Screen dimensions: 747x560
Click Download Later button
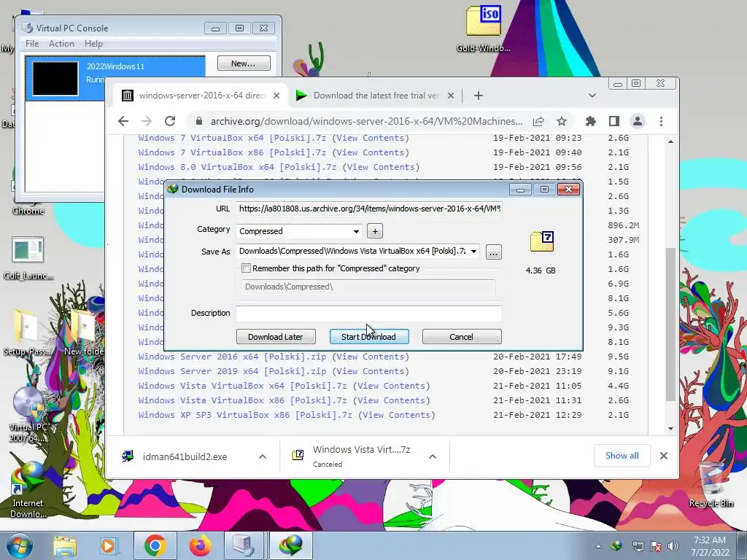[276, 337]
